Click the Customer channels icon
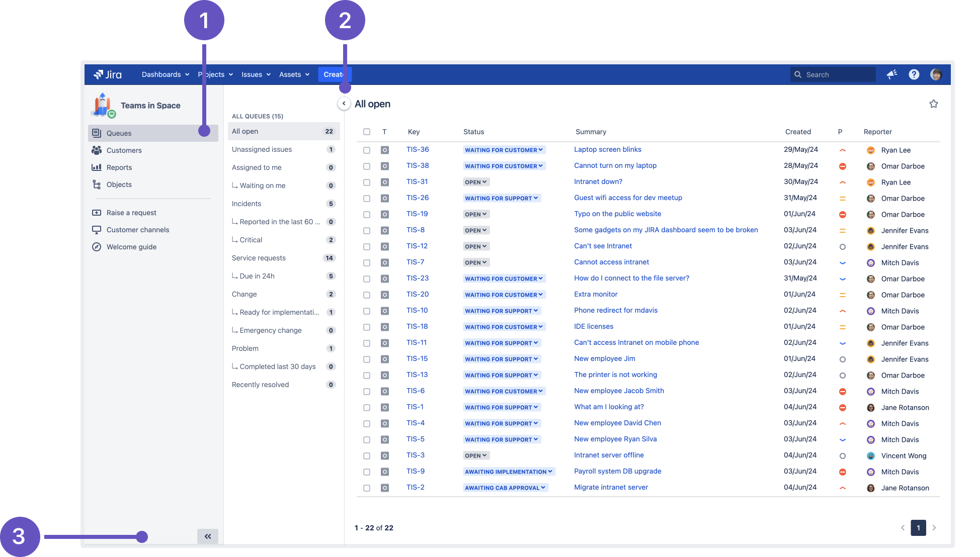The height and width of the screenshot is (557, 980). pyautogui.click(x=96, y=229)
